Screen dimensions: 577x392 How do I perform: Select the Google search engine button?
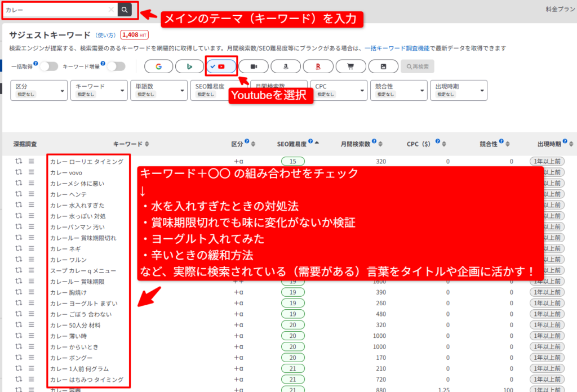(x=159, y=66)
